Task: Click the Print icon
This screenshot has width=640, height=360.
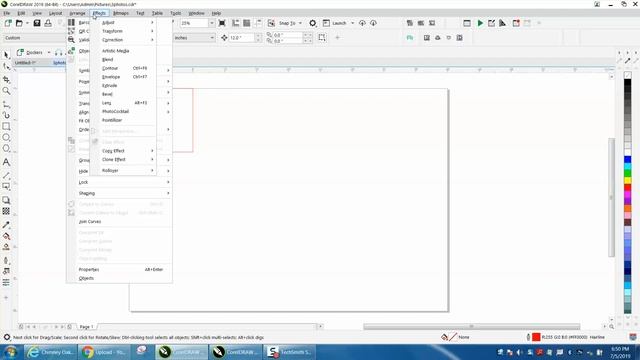Action: [x=48, y=23]
